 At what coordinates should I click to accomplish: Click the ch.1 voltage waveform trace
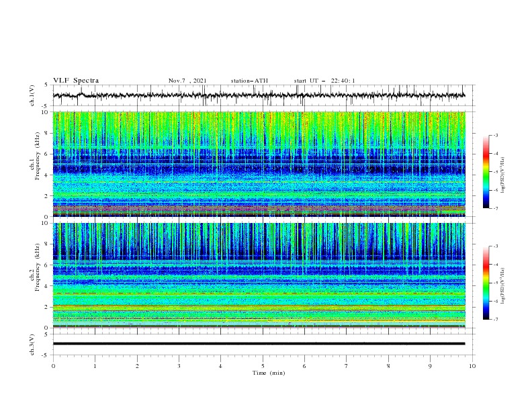click(x=259, y=95)
